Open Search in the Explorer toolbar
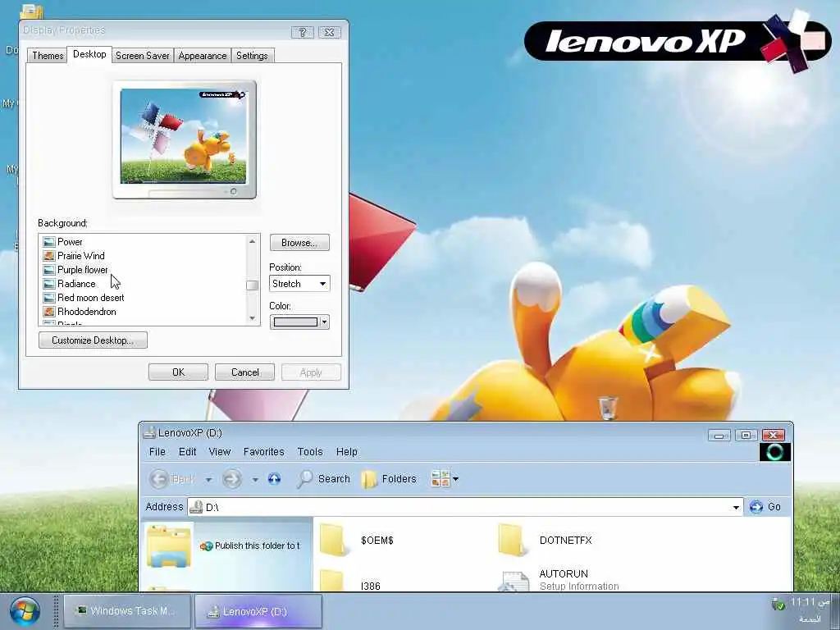The width and height of the screenshot is (840, 630). coord(323,479)
